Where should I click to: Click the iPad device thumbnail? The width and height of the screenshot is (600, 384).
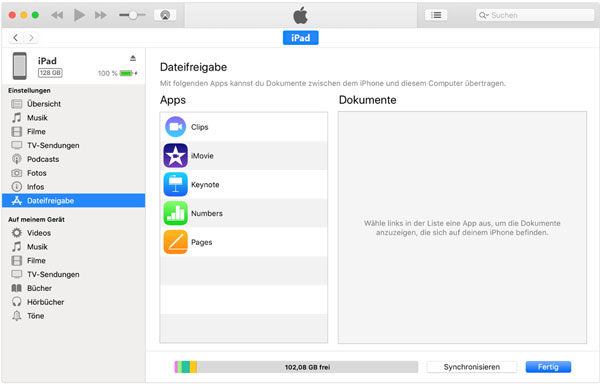(20, 66)
